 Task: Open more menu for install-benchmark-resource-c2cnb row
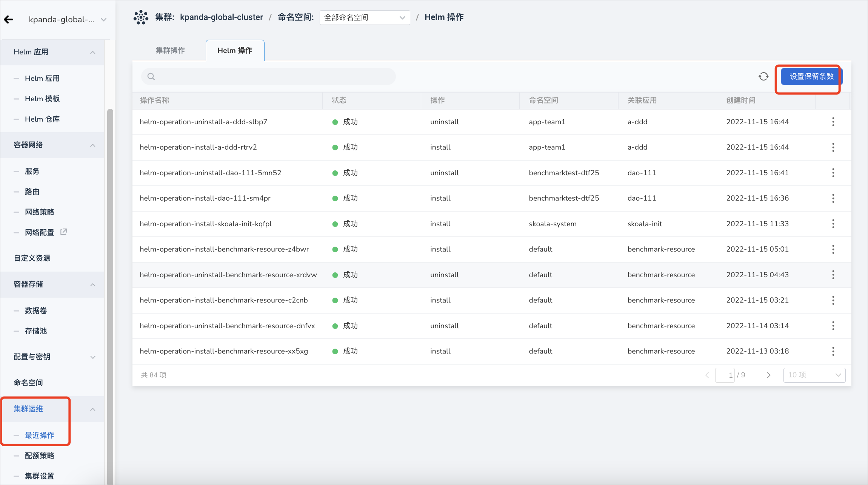click(x=833, y=300)
